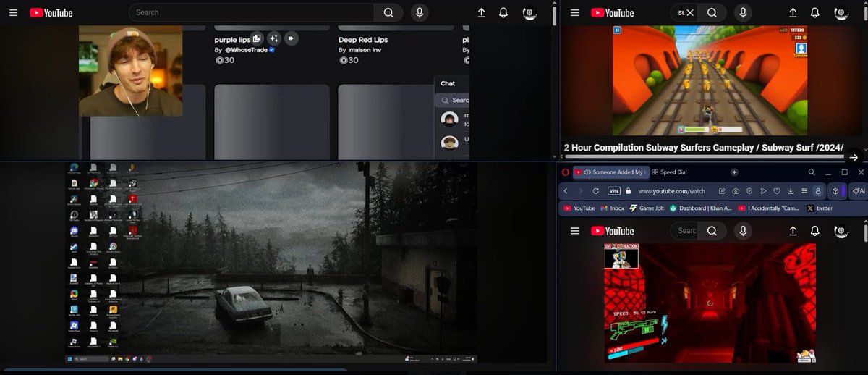Viewport: 868px width, 375px height.
Task: Click the horizontal scrollbar under the Subway Surfers title
Action: coord(703,156)
